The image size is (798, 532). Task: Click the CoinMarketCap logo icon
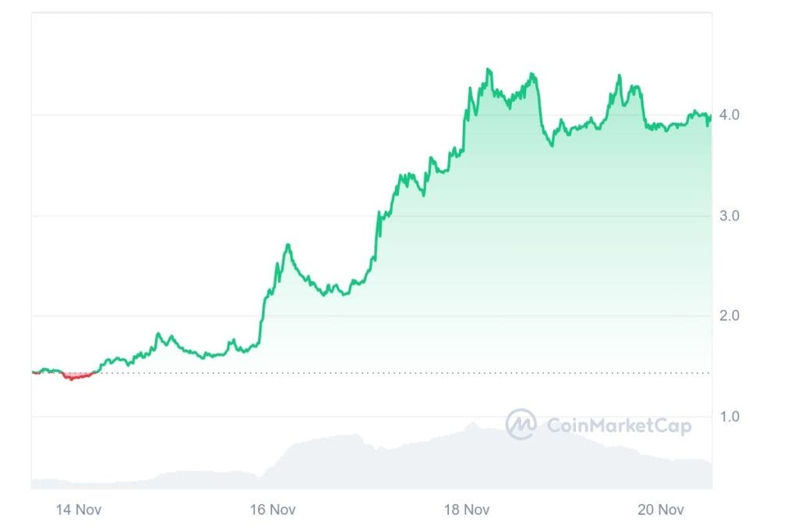[521, 425]
